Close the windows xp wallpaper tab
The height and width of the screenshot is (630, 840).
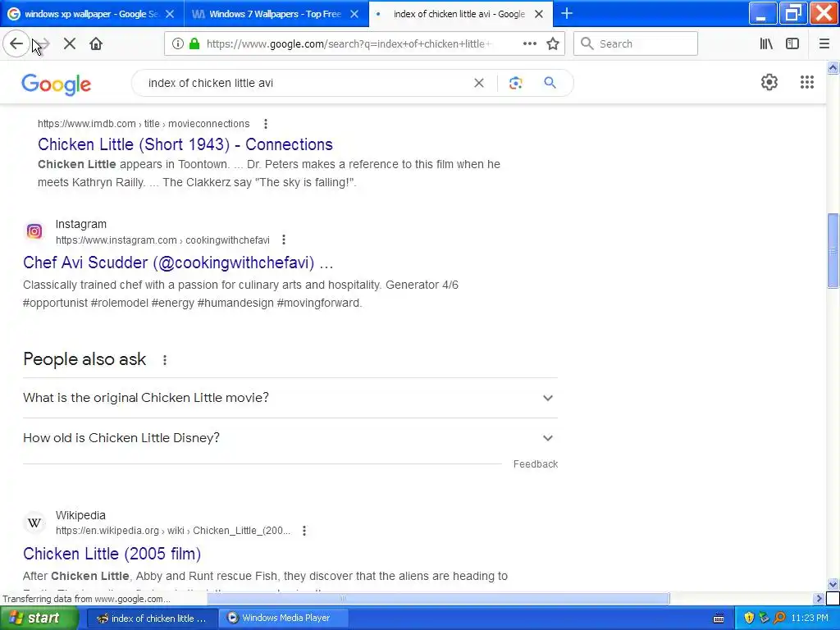(170, 14)
